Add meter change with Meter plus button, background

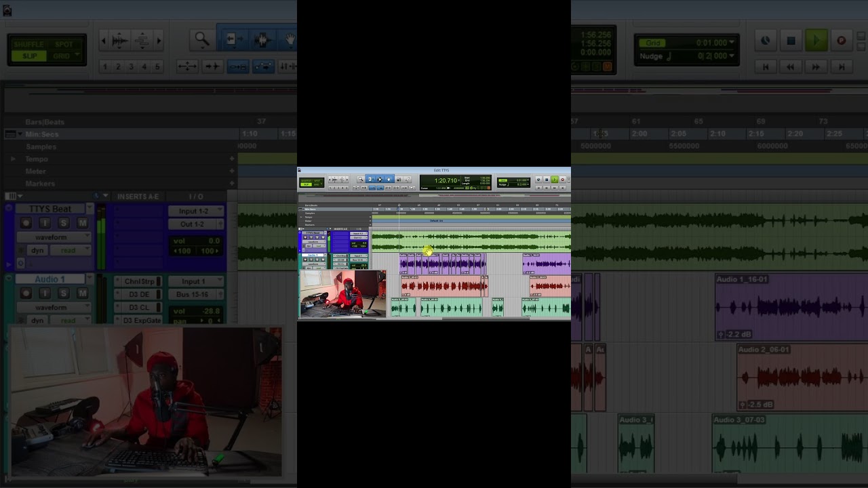pos(232,171)
